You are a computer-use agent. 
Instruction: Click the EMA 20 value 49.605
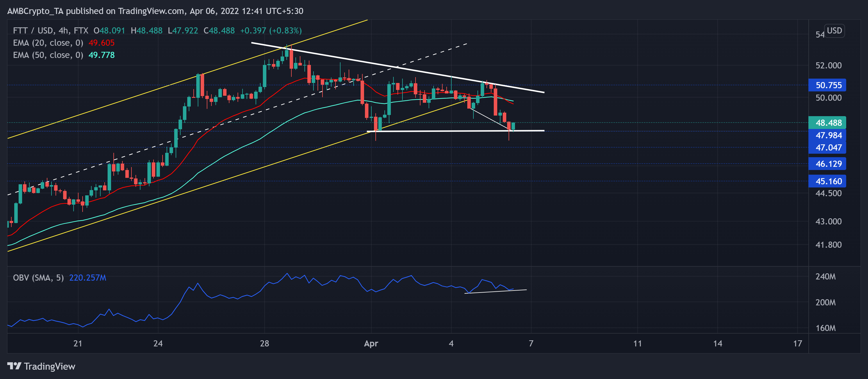(x=101, y=43)
